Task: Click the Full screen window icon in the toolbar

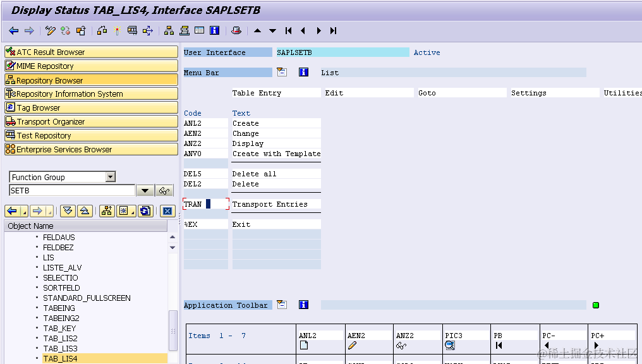Action: (200, 31)
